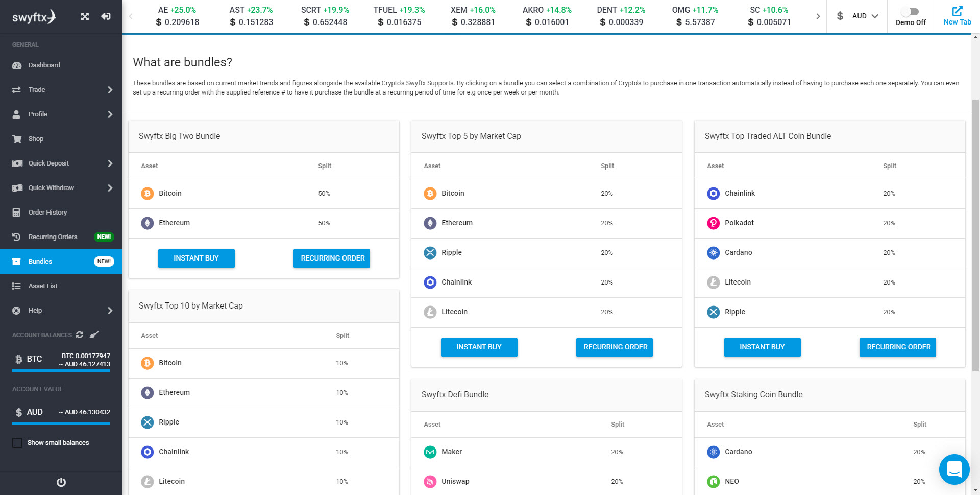The image size is (980, 495).
Task: Instant Buy Top Traded ALT Coin Bundle
Action: point(763,347)
